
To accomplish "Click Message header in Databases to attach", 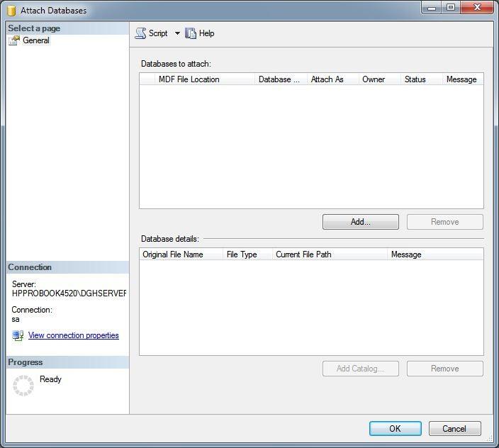I will coord(463,79).
